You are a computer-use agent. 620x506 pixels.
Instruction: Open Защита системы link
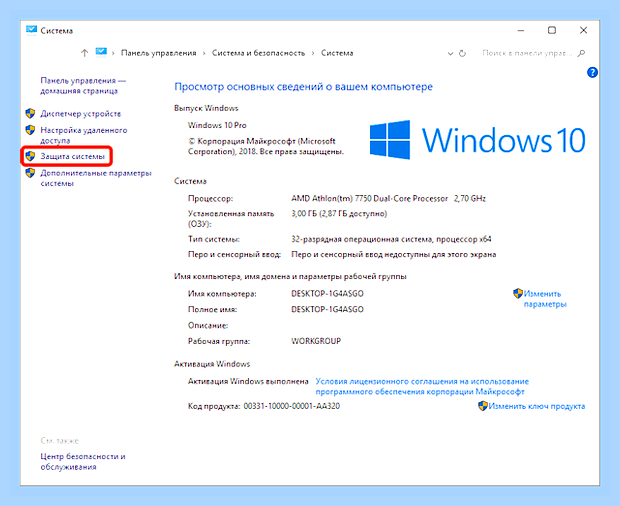72,157
